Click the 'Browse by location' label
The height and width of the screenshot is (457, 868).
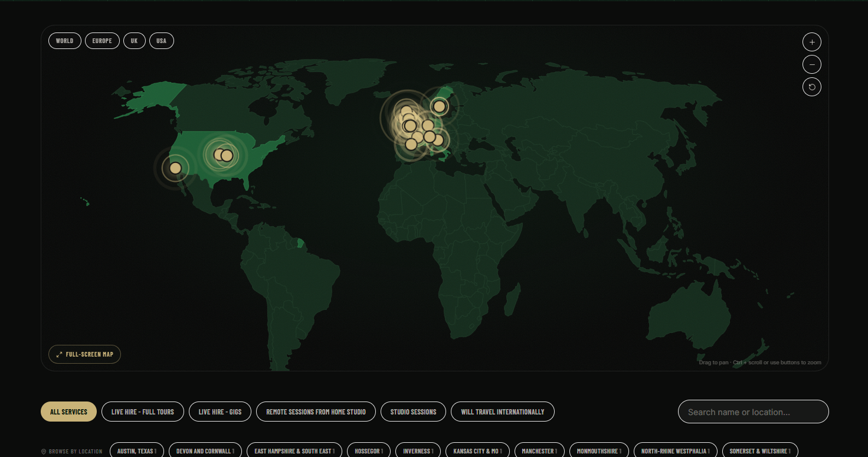click(73, 452)
